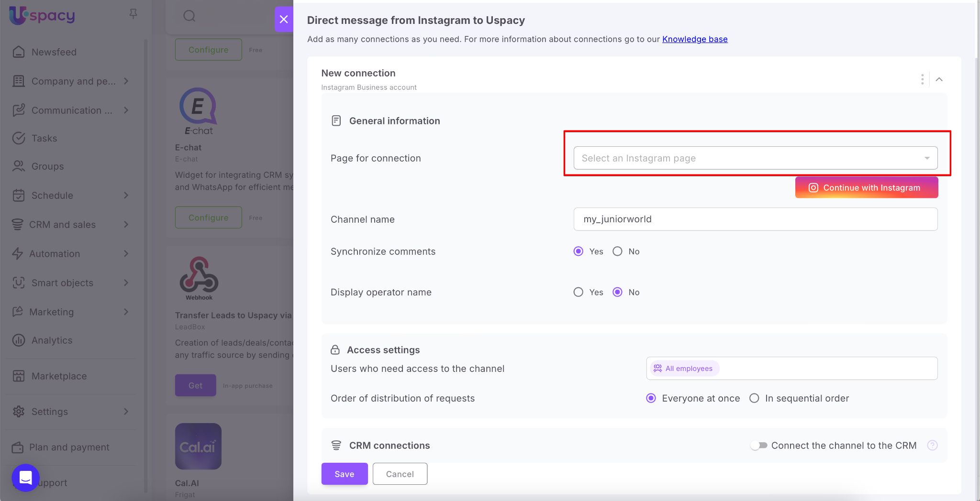Open Marketplace in the sidebar
Screen dimensions: 980x501
59,376
